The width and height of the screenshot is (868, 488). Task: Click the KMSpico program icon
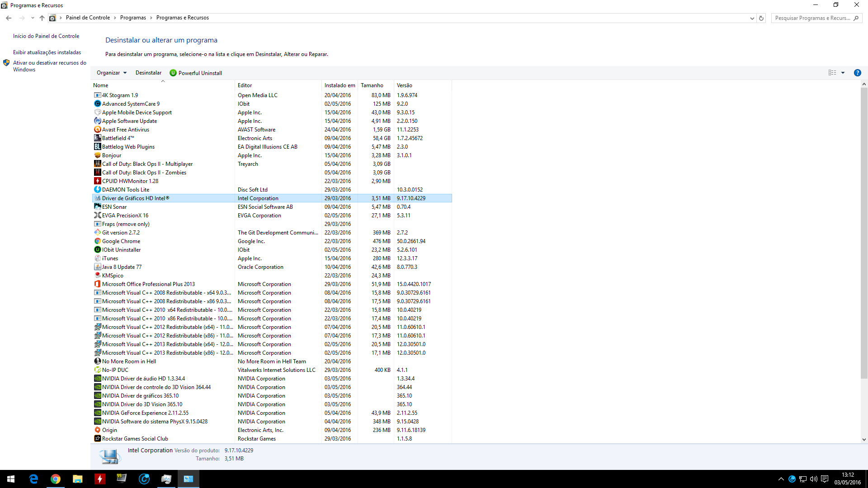[x=97, y=276]
